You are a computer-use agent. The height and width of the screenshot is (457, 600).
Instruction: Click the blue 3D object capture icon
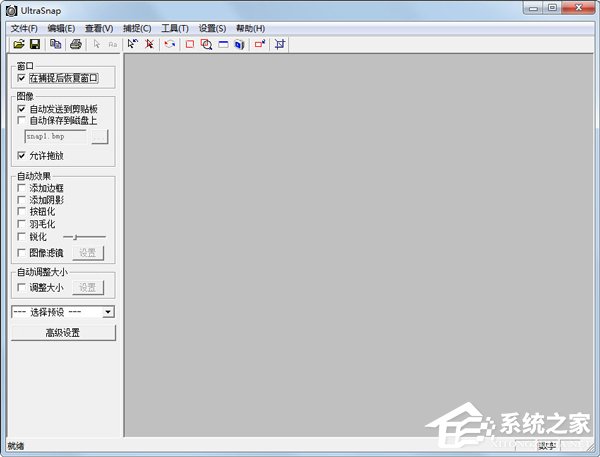pos(240,44)
